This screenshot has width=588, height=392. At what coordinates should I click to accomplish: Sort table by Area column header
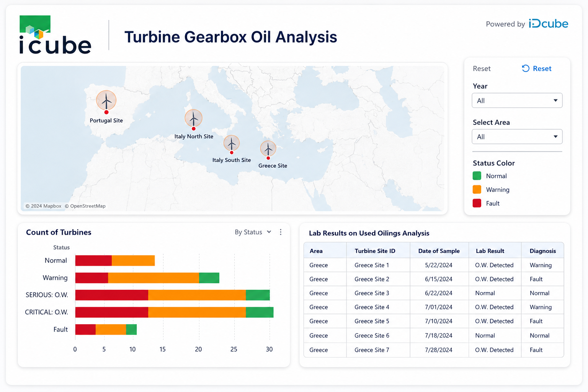(325, 251)
